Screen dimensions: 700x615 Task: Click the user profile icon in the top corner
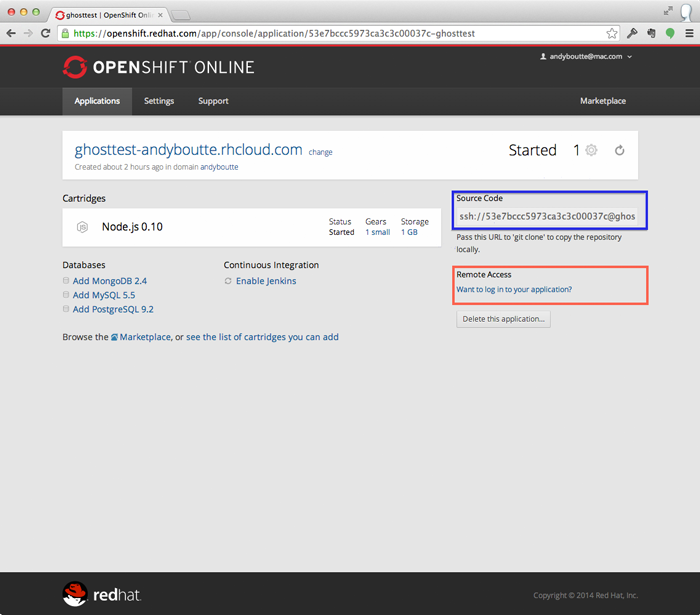[x=686, y=12]
